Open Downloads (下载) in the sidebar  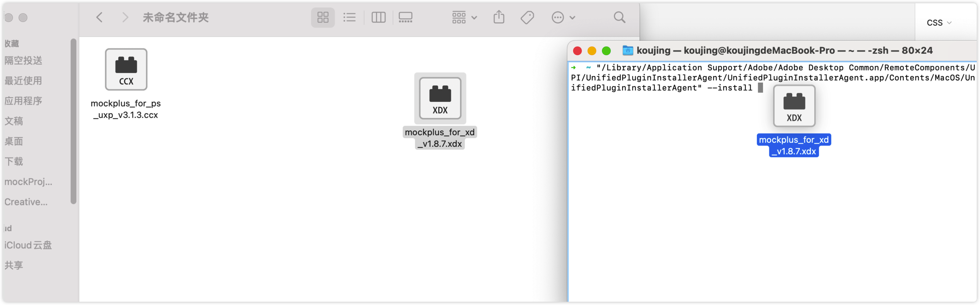coord(14,161)
